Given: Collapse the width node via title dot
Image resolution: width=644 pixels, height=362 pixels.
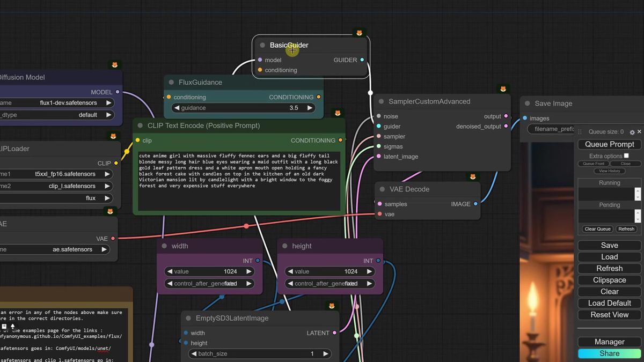Looking at the screenshot, I should coord(164,246).
